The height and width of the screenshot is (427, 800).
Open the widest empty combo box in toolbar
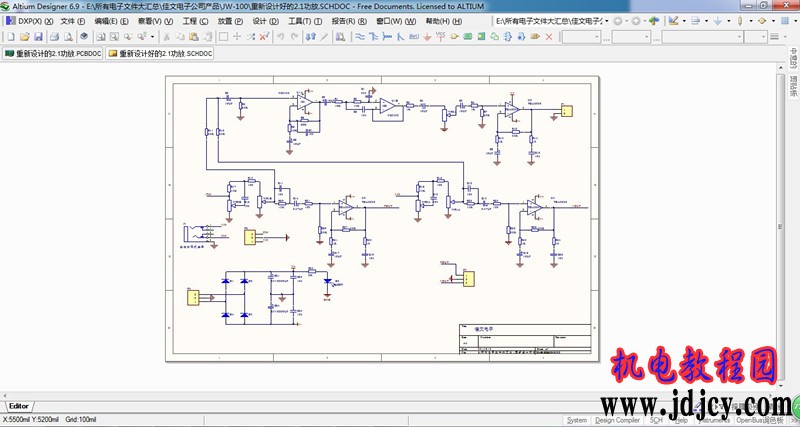coord(702,37)
